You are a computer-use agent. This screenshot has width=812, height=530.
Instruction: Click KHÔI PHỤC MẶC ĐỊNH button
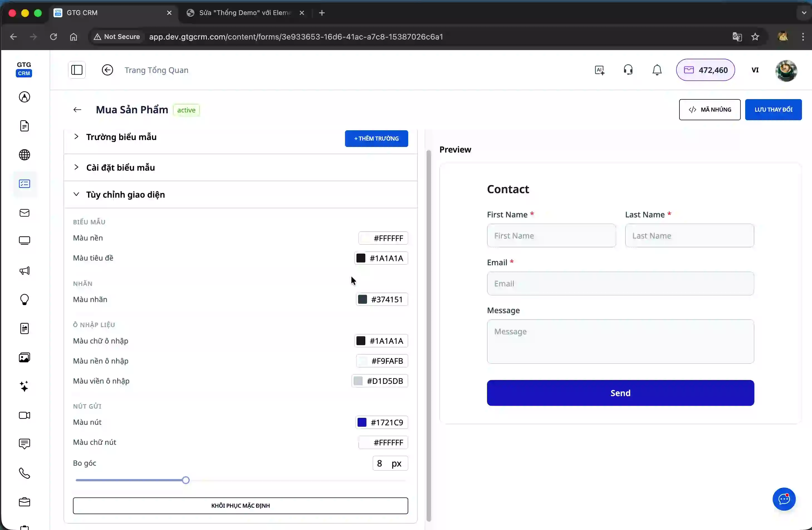click(x=240, y=506)
